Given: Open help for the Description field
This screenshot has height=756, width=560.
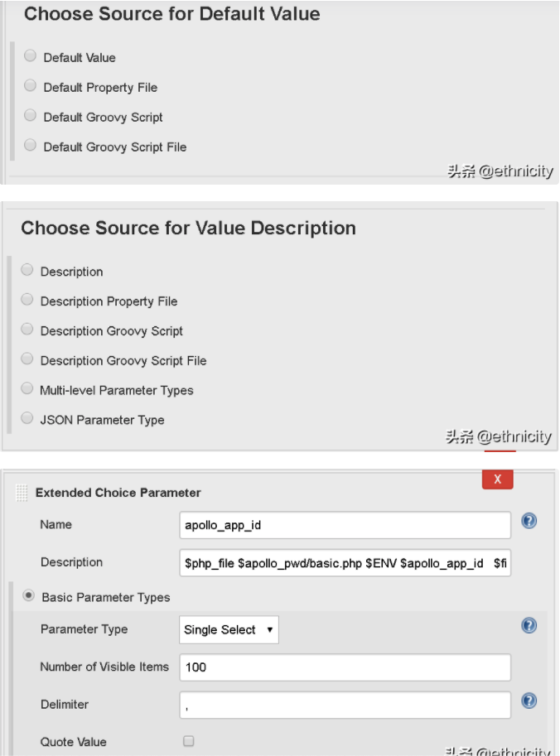Looking at the screenshot, I should click(529, 563).
